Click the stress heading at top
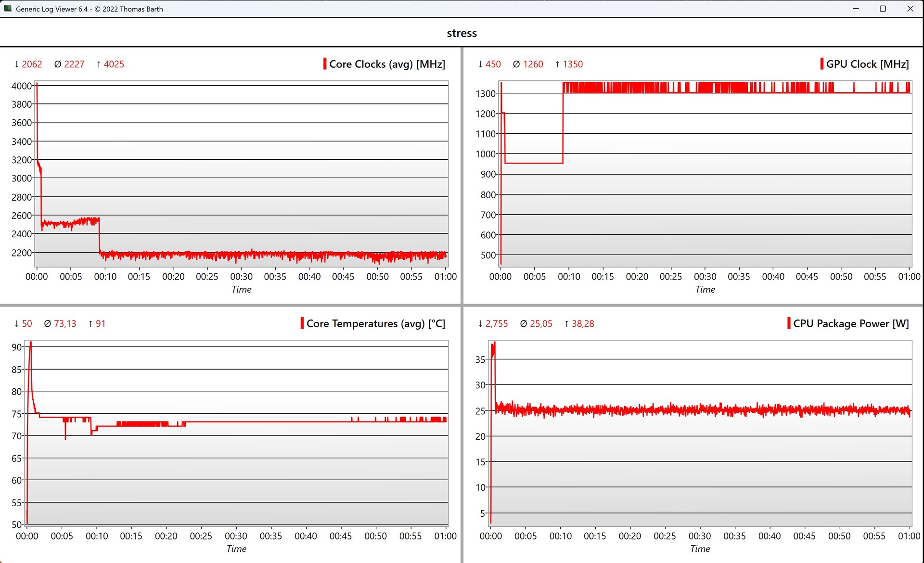The image size is (924, 563). [462, 33]
